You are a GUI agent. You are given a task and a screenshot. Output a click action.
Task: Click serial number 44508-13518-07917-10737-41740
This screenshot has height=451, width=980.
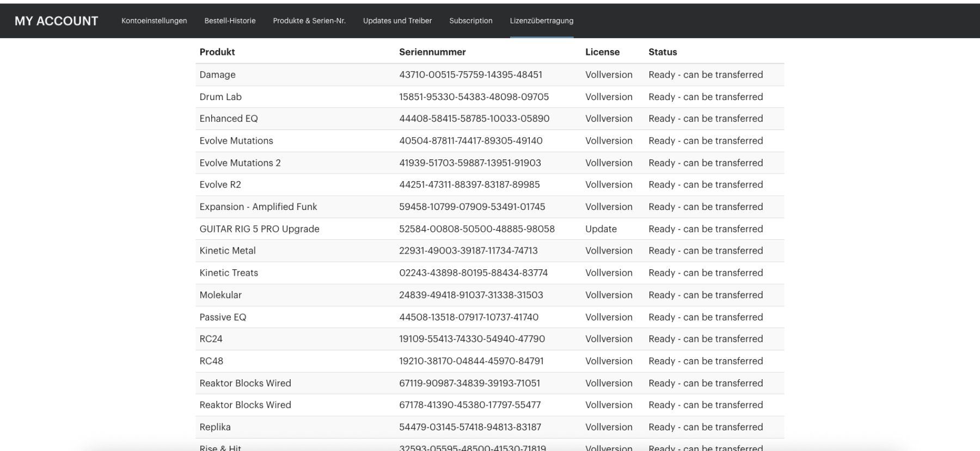tap(469, 317)
